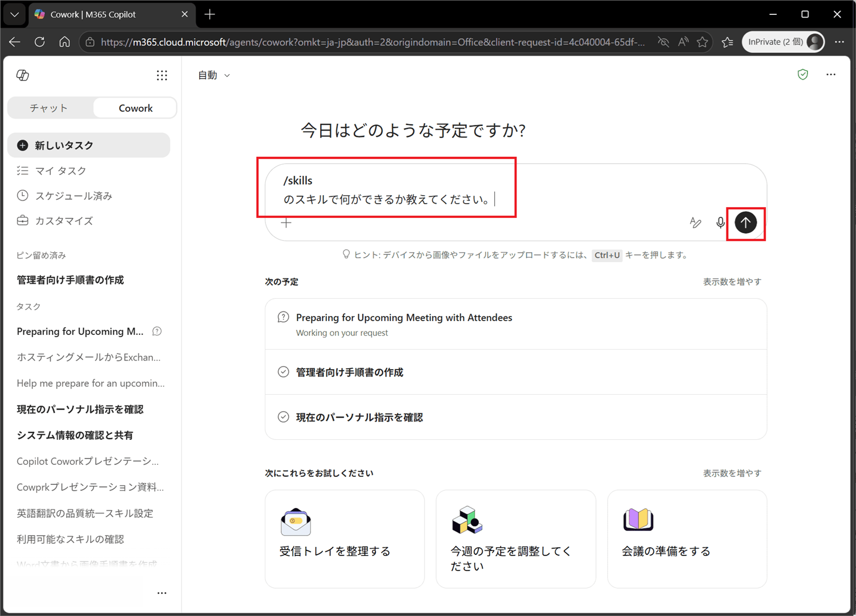Select the Cowork tab
This screenshot has width=856, height=616.
pos(135,108)
